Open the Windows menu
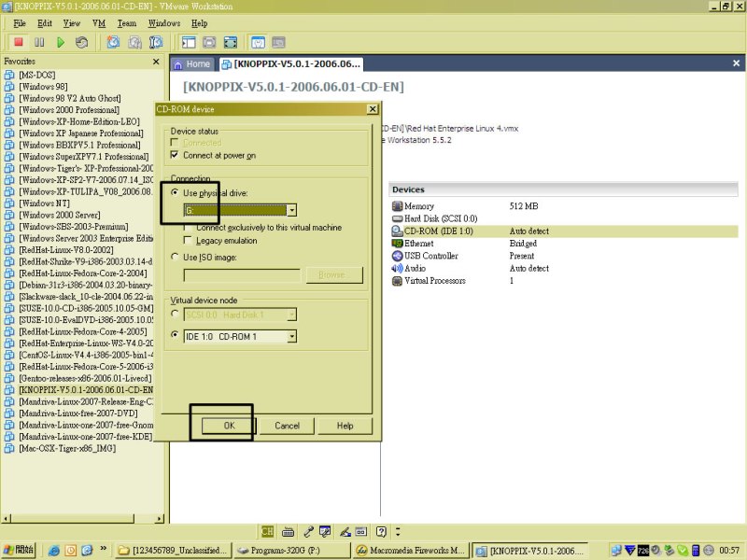This screenshot has width=747, height=560. click(x=164, y=23)
